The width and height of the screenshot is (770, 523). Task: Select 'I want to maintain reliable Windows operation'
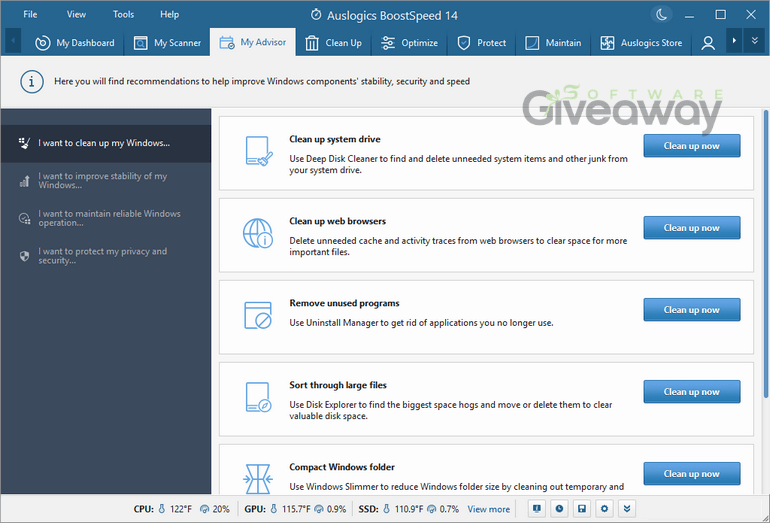pyautogui.click(x=106, y=218)
